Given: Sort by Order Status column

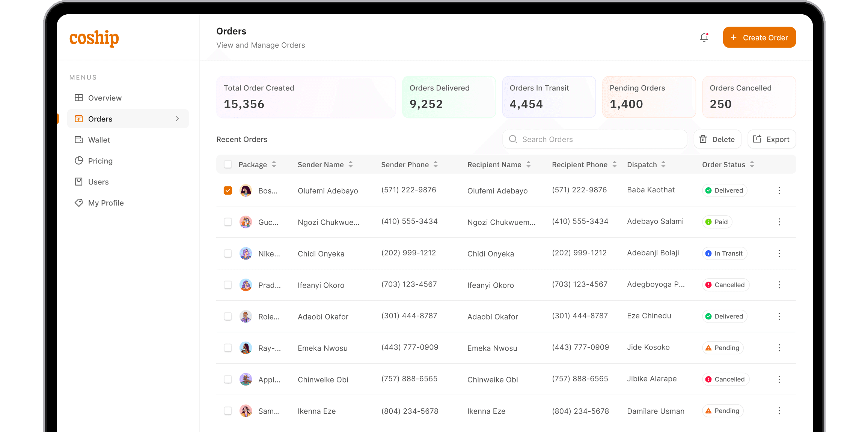Looking at the screenshot, I should coord(752,164).
